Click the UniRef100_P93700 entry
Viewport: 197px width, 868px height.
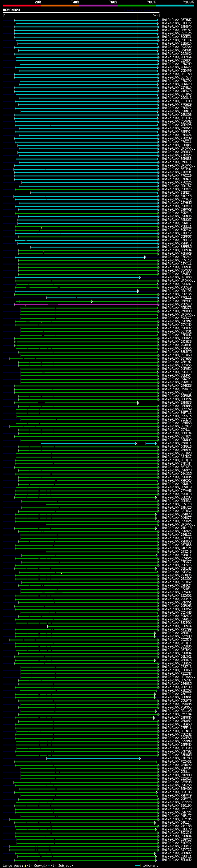click(176, 47)
